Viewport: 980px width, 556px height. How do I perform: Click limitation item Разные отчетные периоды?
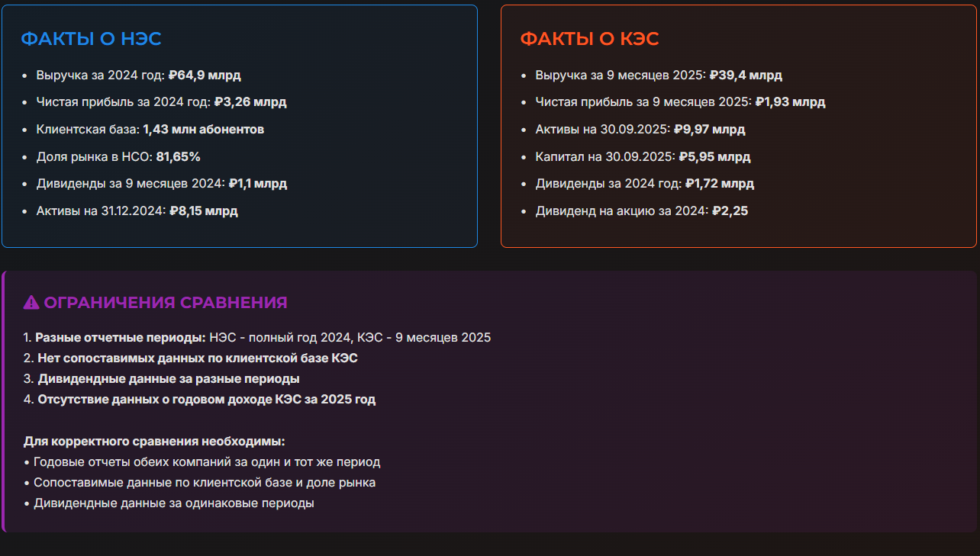(121, 338)
